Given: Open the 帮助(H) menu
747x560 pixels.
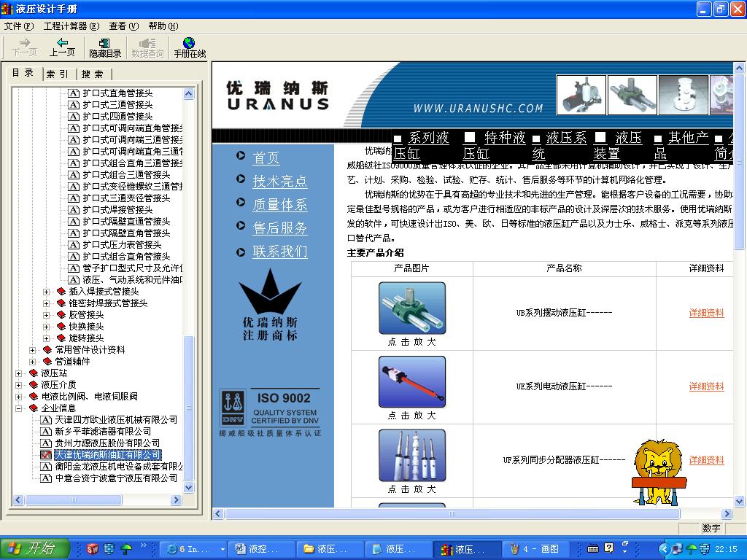Looking at the screenshot, I should [163, 26].
